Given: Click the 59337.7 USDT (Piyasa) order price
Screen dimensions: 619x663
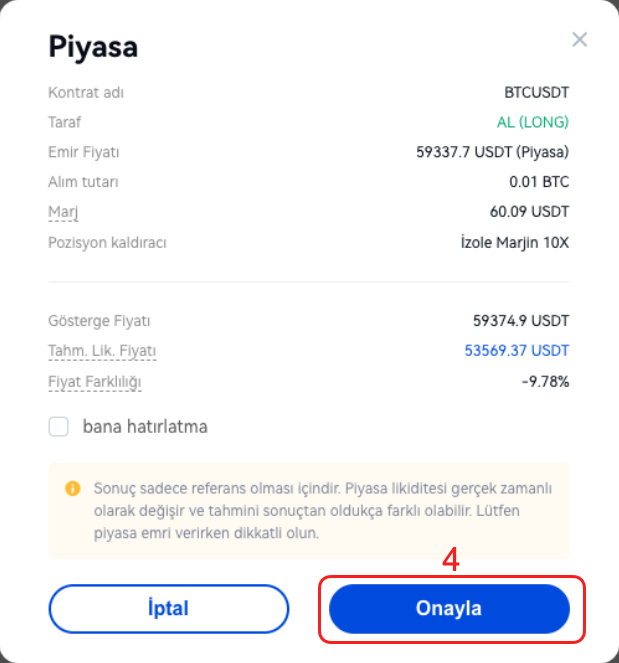Looking at the screenshot, I should [x=492, y=152].
